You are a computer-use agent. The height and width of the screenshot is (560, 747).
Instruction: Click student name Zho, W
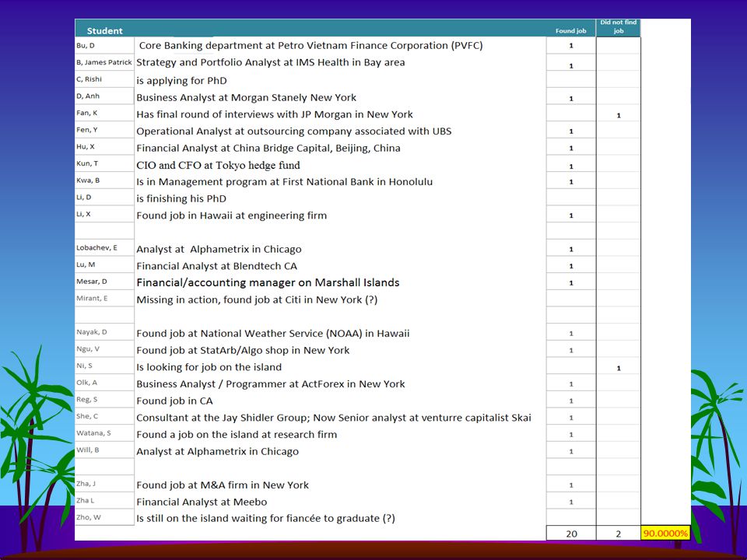89,517
